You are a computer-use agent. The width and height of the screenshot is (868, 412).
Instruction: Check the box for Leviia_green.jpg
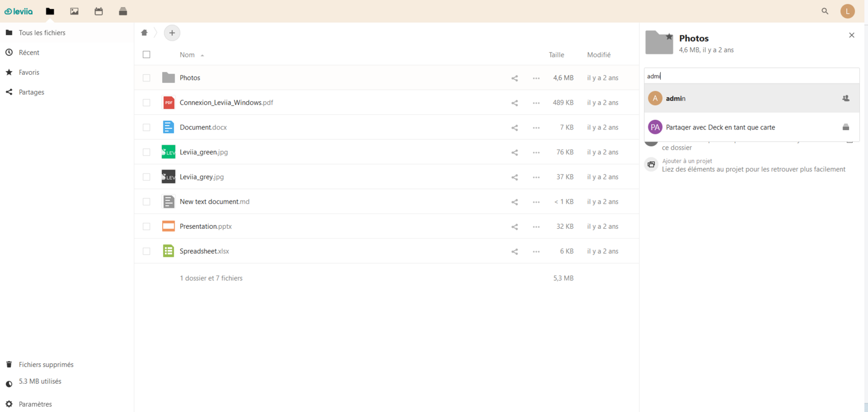146,152
